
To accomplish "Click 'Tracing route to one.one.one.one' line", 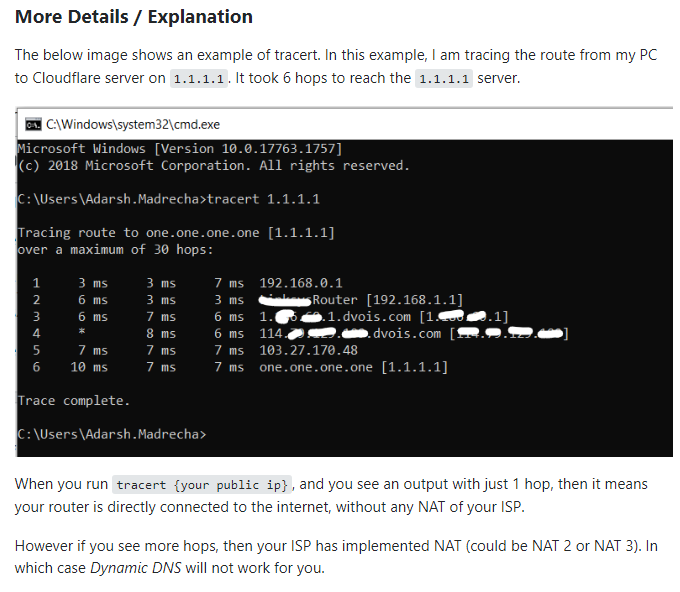I will click(x=176, y=233).
